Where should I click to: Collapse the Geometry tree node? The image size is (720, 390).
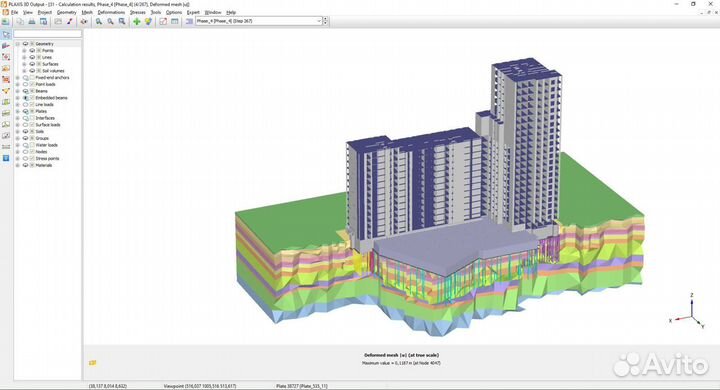(x=18, y=44)
